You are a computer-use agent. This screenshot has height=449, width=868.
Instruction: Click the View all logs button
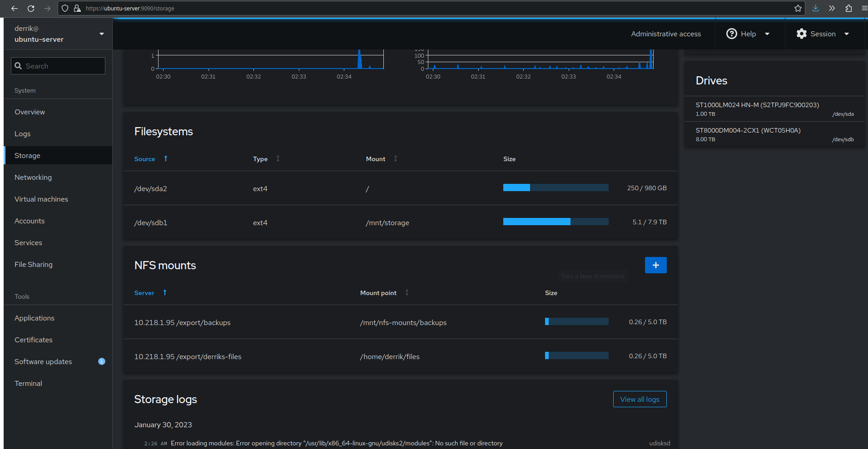point(640,399)
